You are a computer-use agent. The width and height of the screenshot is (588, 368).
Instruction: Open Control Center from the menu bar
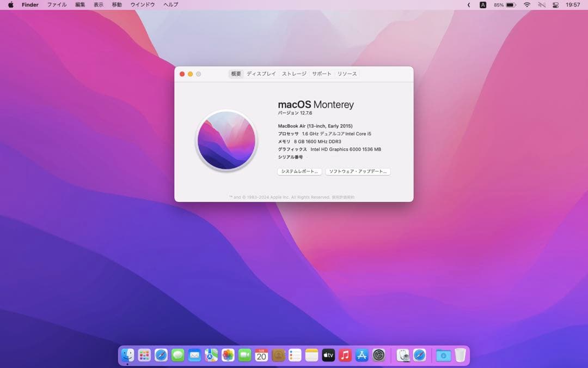pyautogui.click(x=556, y=4)
